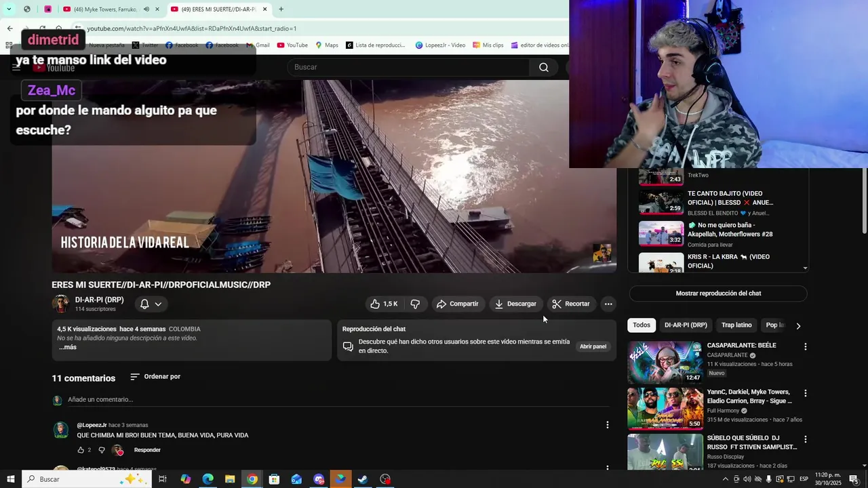Click the Windows taskbar Buscar search box
The width and height of the screenshot is (868, 488).
click(x=87, y=479)
